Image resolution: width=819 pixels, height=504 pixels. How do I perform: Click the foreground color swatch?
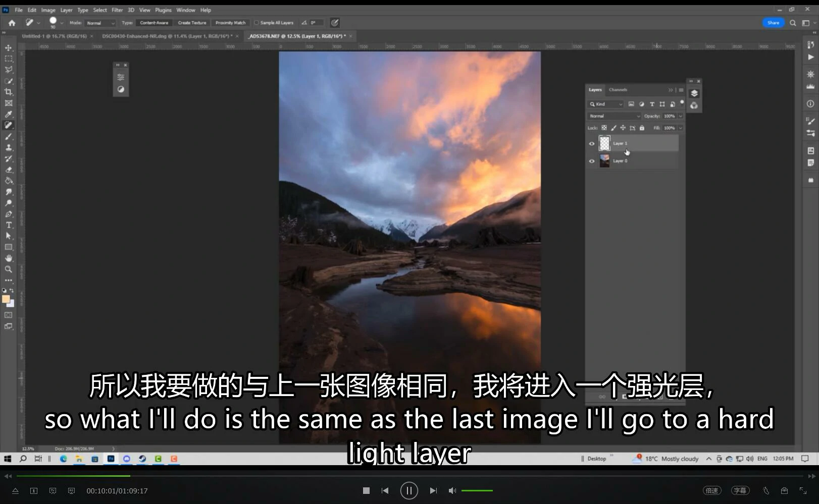[6, 299]
